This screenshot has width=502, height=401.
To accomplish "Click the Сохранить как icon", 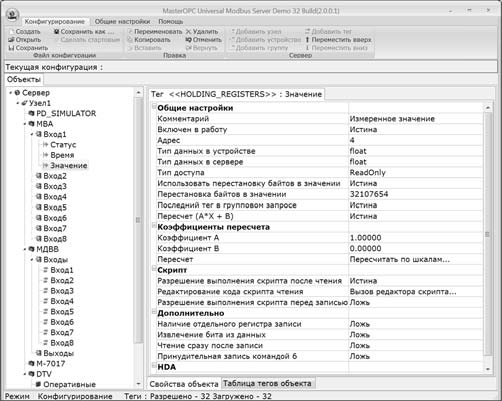I will 57,31.
